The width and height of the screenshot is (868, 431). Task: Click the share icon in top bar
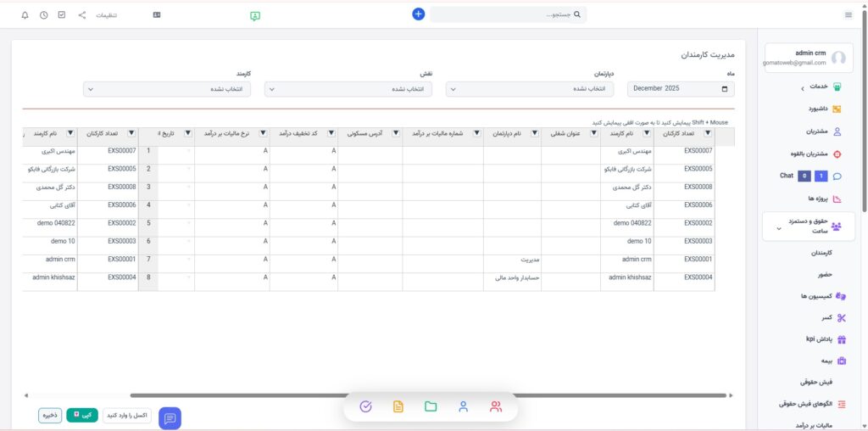coord(82,15)
